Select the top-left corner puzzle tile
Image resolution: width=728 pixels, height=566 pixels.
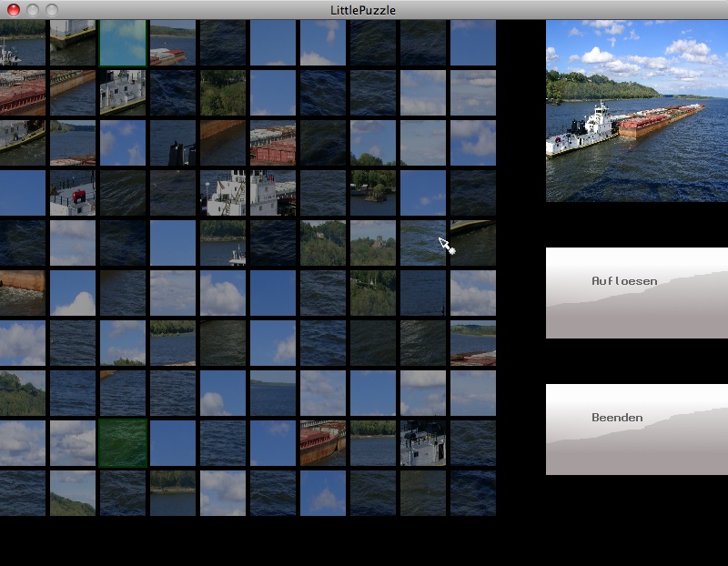tap(23, 43)
